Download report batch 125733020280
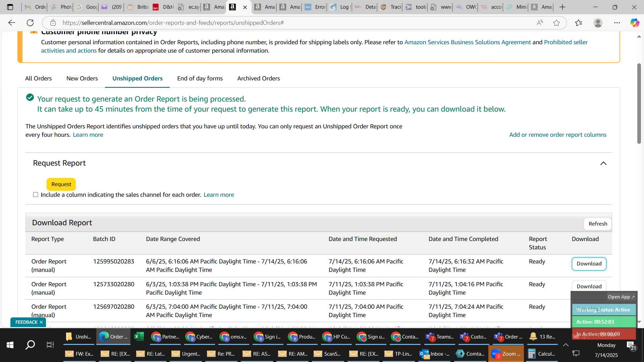The width and height of the screenshot is (644, 362). (589, 286)
